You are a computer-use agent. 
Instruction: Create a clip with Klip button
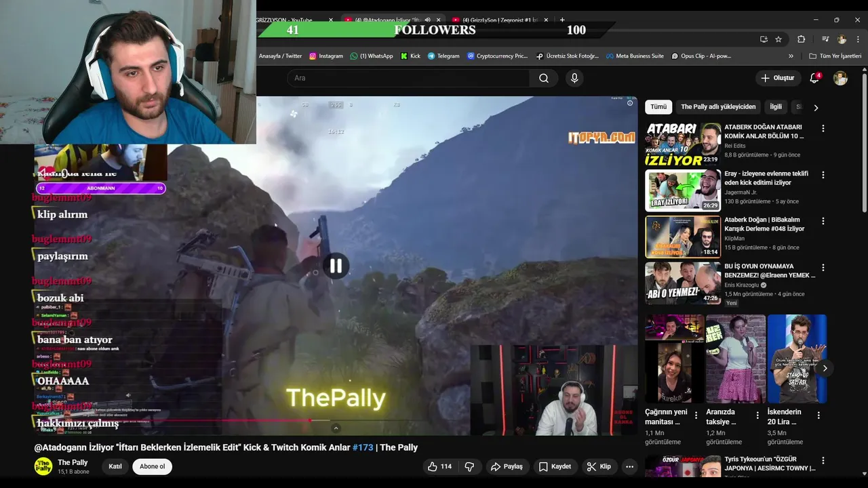pos(599,466)
